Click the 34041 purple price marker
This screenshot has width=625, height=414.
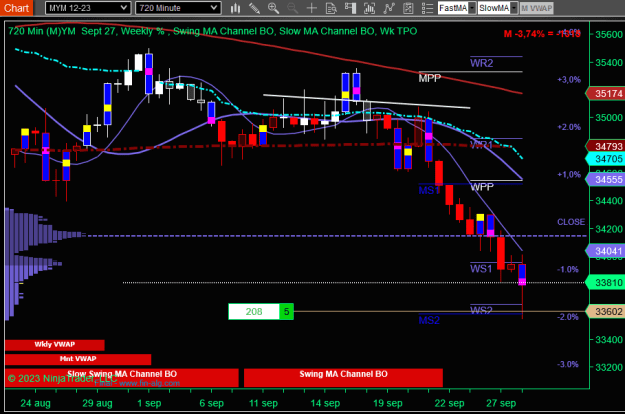[605, 251]
